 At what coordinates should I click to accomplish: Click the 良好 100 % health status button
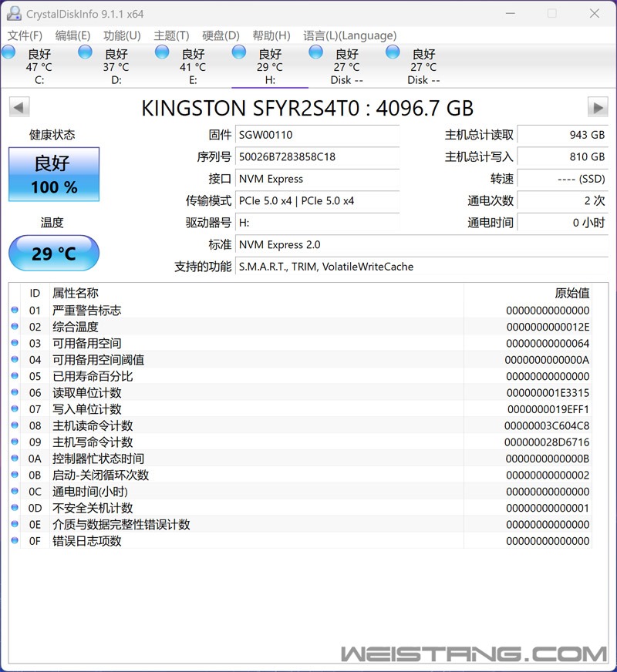[x=54, y=174]
